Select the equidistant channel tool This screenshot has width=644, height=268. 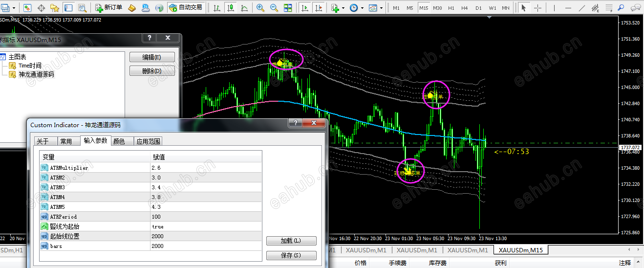(596, 8)
